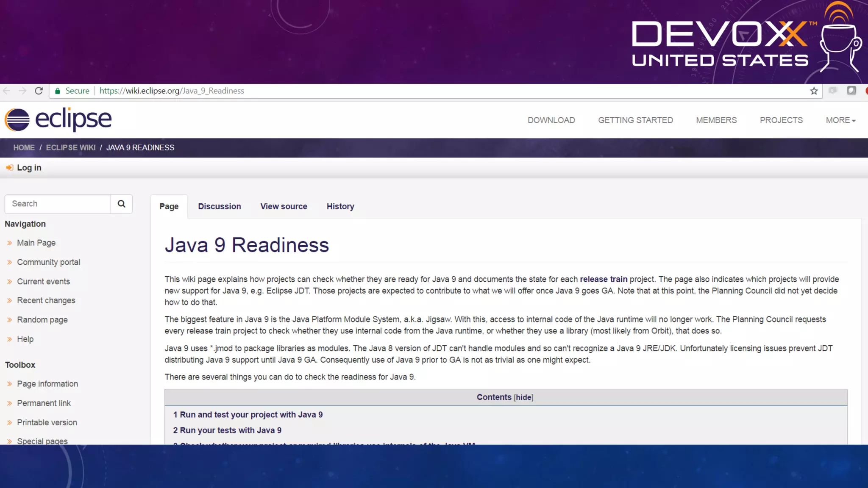Click the search magnifier button

(x=122, y=204)
